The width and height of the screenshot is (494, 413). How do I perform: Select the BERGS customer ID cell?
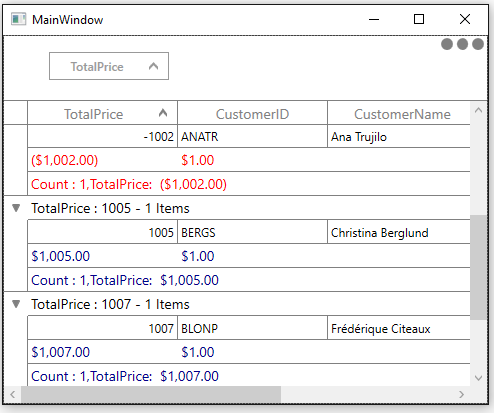(252, 232)
